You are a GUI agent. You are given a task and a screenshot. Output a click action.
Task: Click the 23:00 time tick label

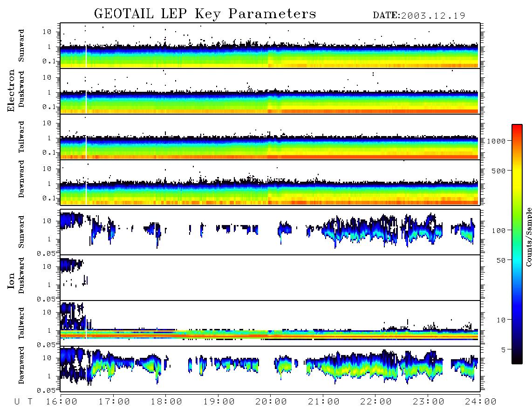pyautogui.click(x=429, y=402)
